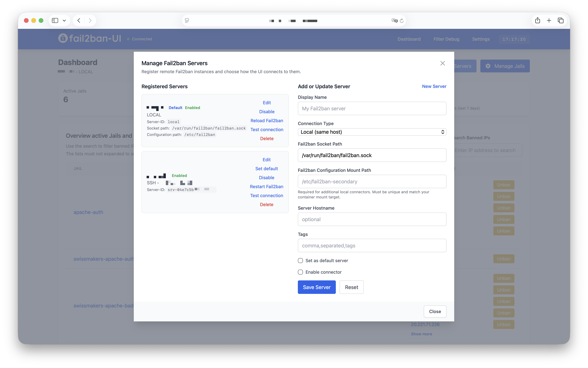Set the SSH server as default
The width and height of the screenshot is (588, 368).
point(266,169)
